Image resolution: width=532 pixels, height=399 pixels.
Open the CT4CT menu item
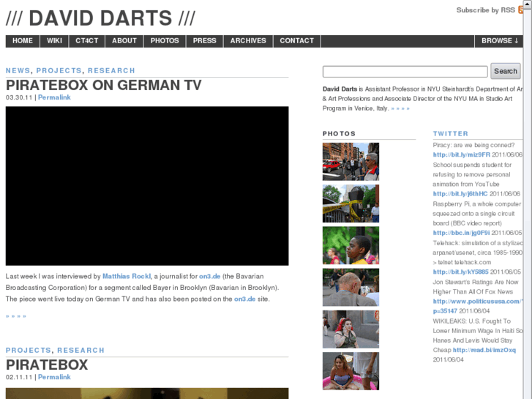click(87, 41)
